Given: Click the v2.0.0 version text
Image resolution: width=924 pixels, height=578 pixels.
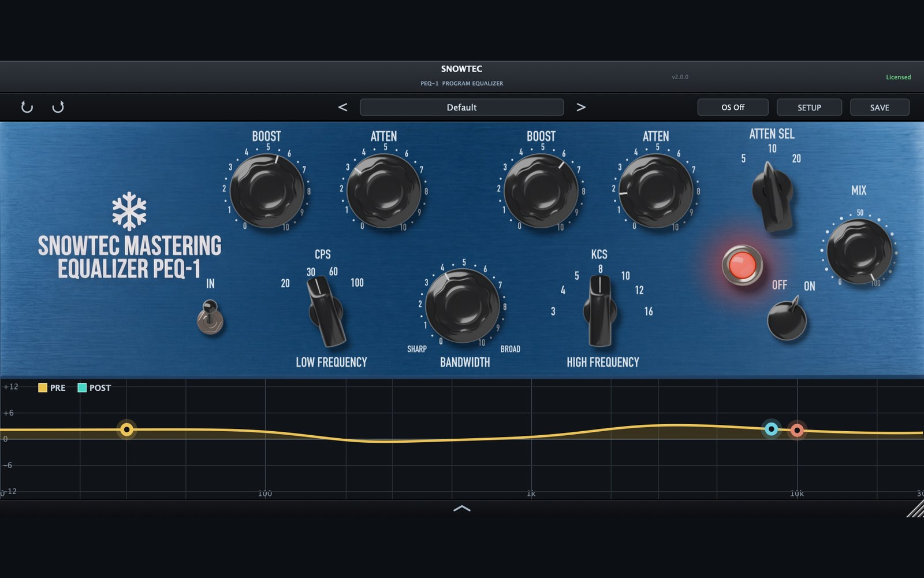Looking at the screenshot, I should (680, 77).
